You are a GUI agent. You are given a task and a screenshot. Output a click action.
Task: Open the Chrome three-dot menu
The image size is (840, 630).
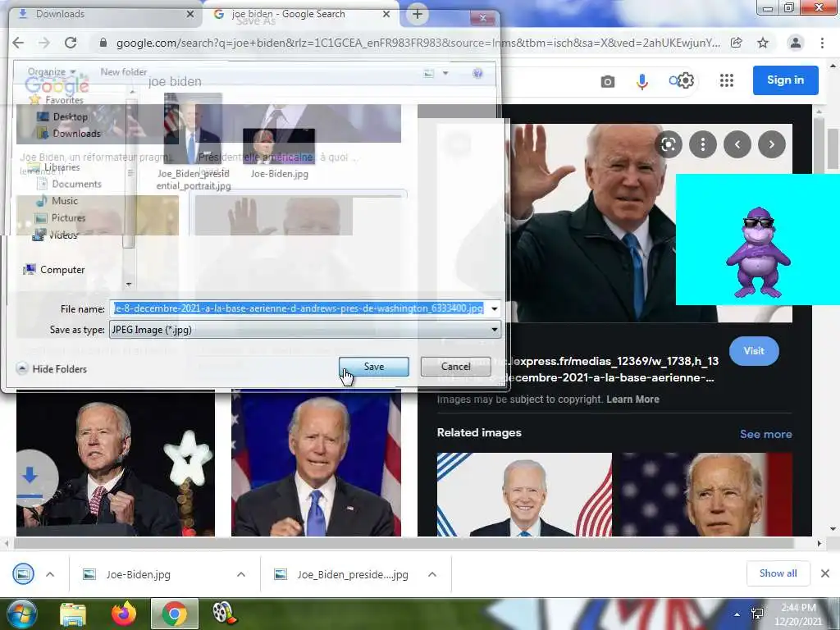[822, 43]
